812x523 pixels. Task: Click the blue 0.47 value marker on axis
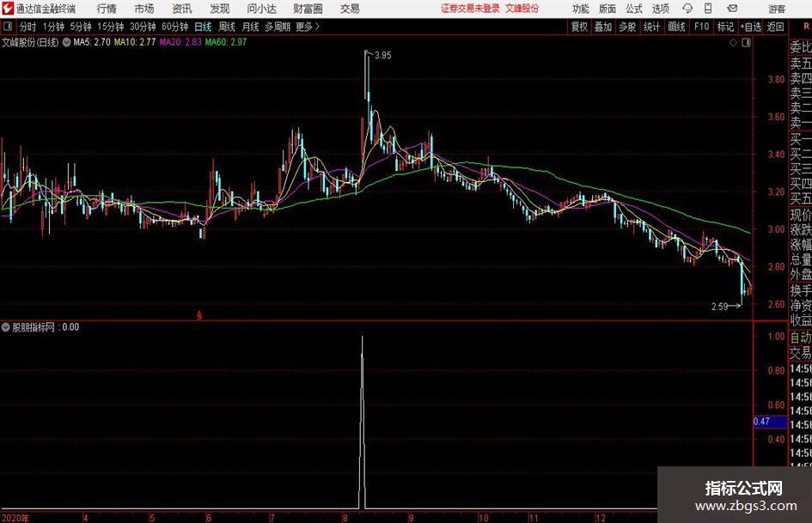(770, 422)
